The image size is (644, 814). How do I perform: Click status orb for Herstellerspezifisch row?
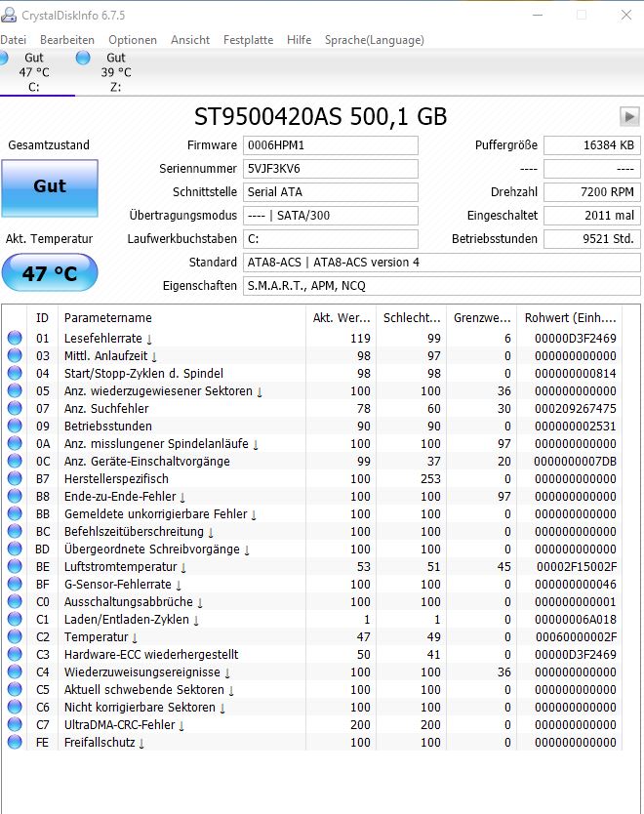click(x=15, y=478)
